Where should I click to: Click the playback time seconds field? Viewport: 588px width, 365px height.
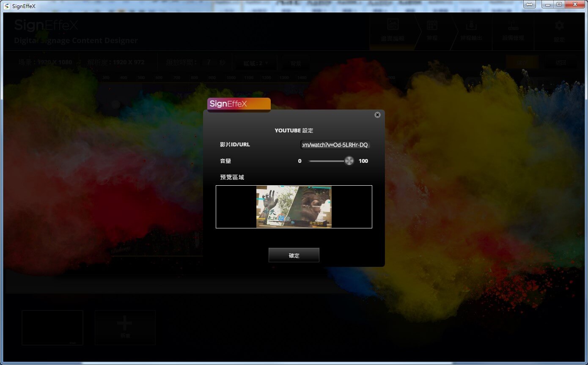[x=209, y=63]
